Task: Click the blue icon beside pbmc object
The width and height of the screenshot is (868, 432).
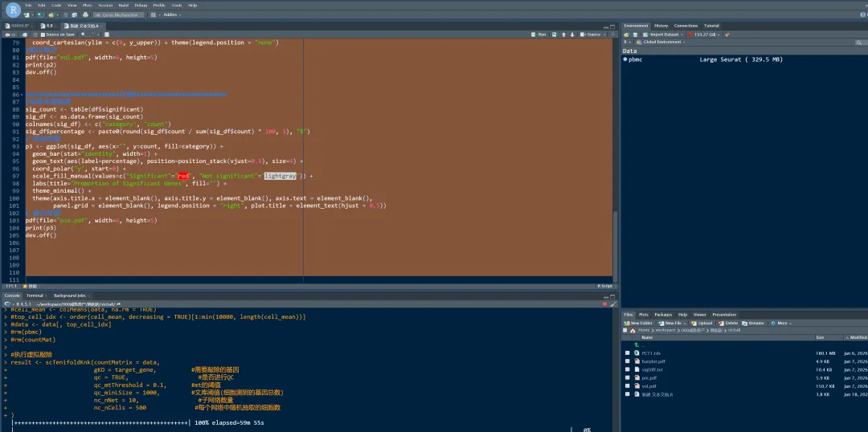Action: pyautogui.click(x=625, y=59)
